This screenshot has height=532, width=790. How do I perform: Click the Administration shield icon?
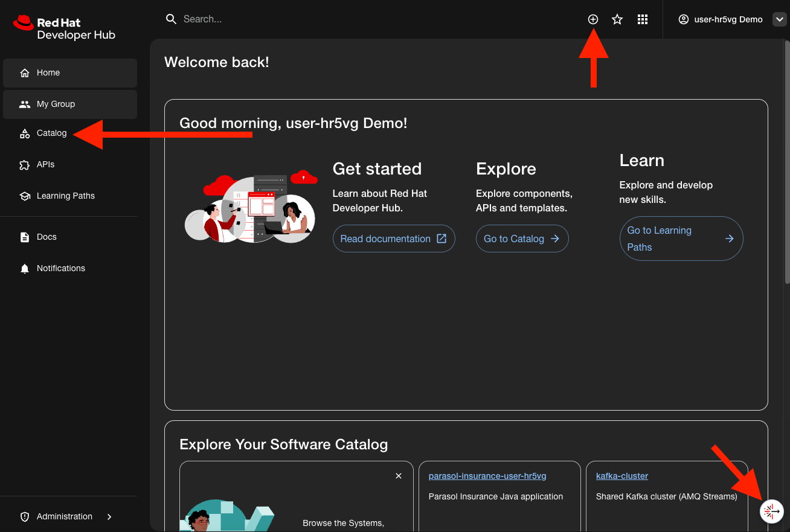point(25,517)
